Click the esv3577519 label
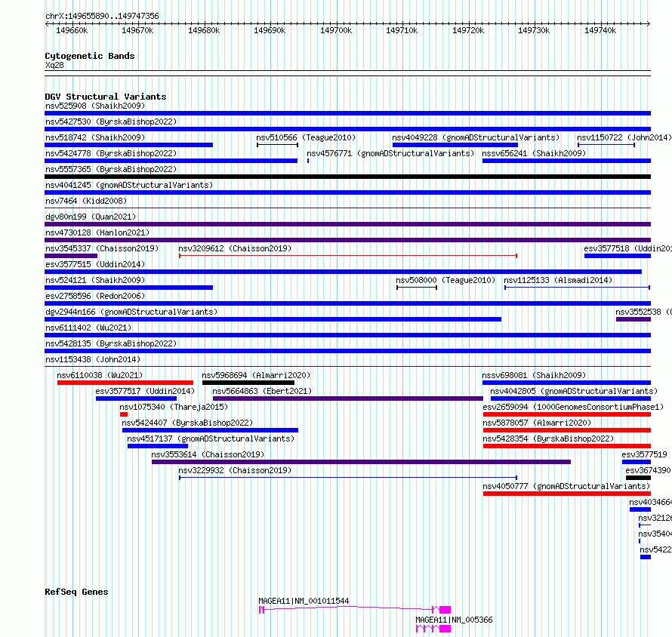The height and width of the screenshot is (637, 672). point(645,454)
